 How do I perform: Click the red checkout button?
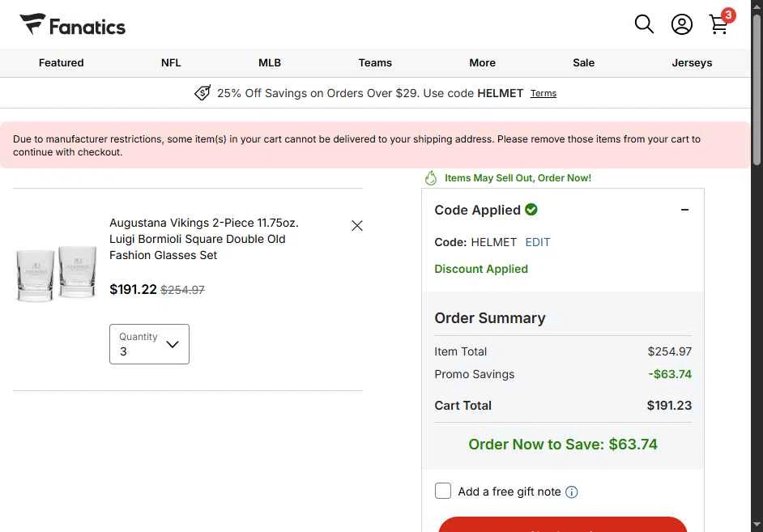pos(562,524)
